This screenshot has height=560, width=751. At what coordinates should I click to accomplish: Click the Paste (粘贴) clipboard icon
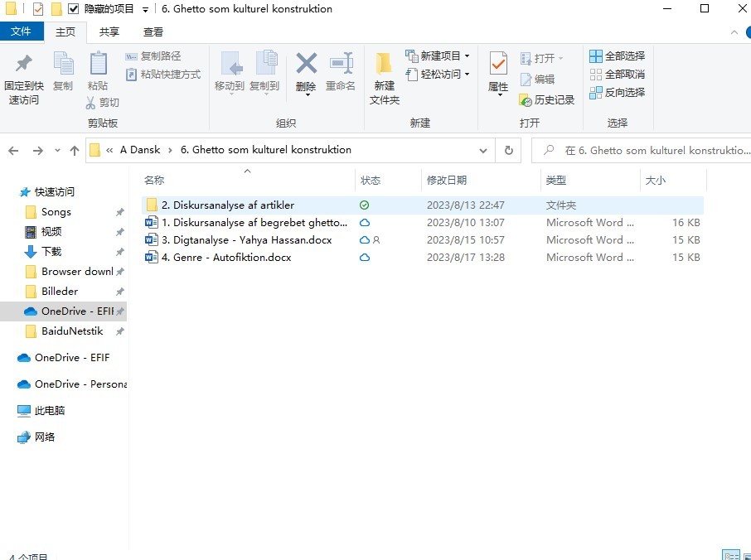click(98, 64)
